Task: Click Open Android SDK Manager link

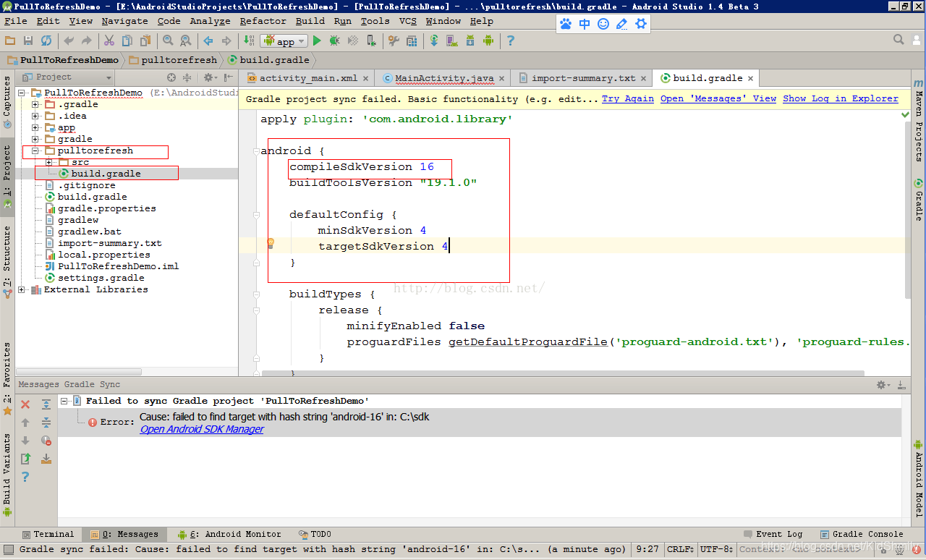Action: point(202,429)
